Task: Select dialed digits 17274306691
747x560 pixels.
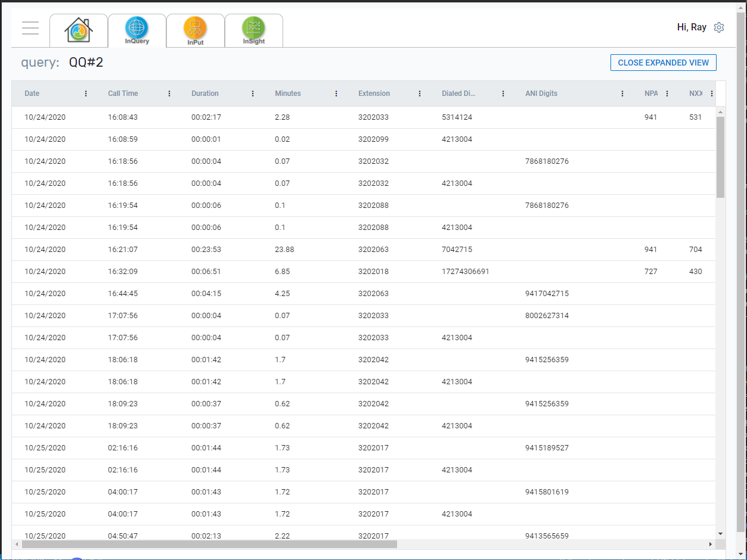Action: 466,272
